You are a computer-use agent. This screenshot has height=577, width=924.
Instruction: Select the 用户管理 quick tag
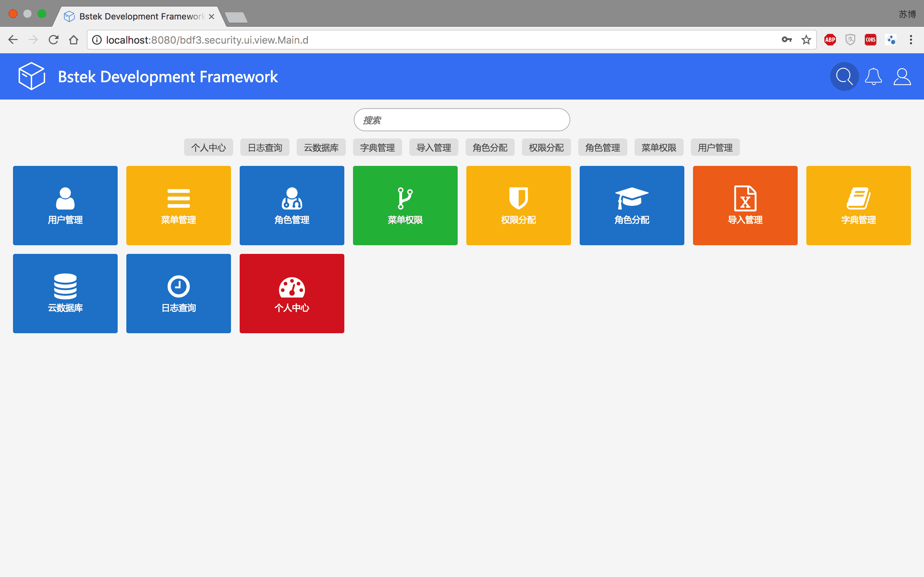coord(715,147)
